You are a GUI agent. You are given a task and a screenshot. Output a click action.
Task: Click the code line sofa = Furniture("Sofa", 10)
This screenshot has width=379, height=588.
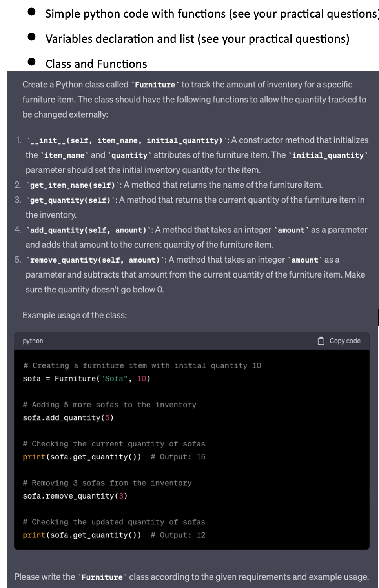coord(87,379)
